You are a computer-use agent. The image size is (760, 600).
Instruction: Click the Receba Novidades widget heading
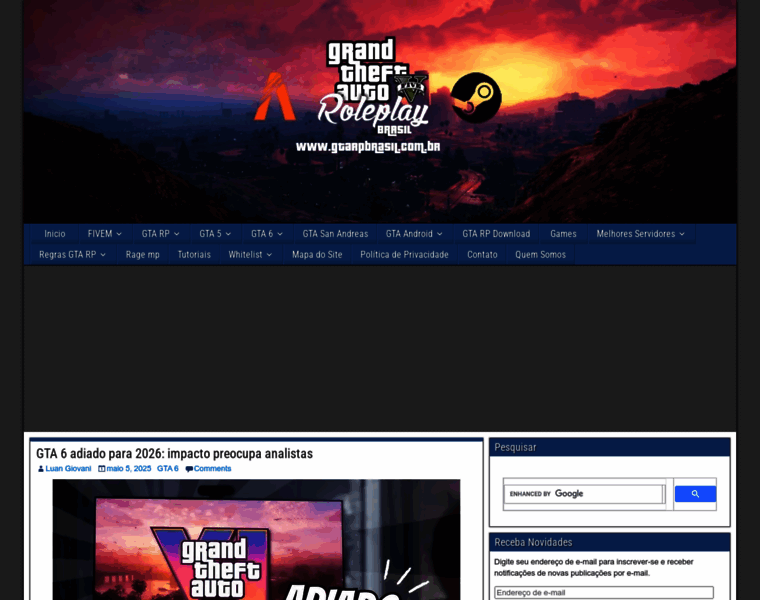pos(533,542)
